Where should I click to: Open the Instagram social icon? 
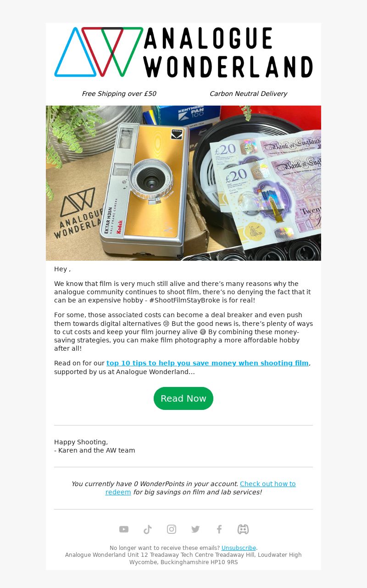[x=172, y=529]
